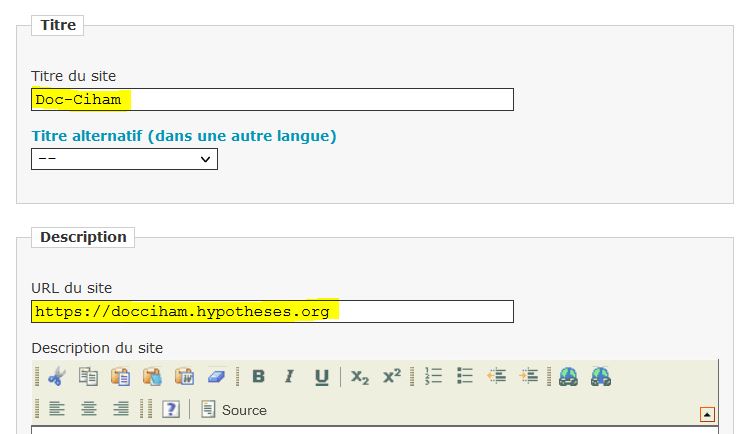Click the 'Titre du site' label
745x434 pixels.
point(74,76)
